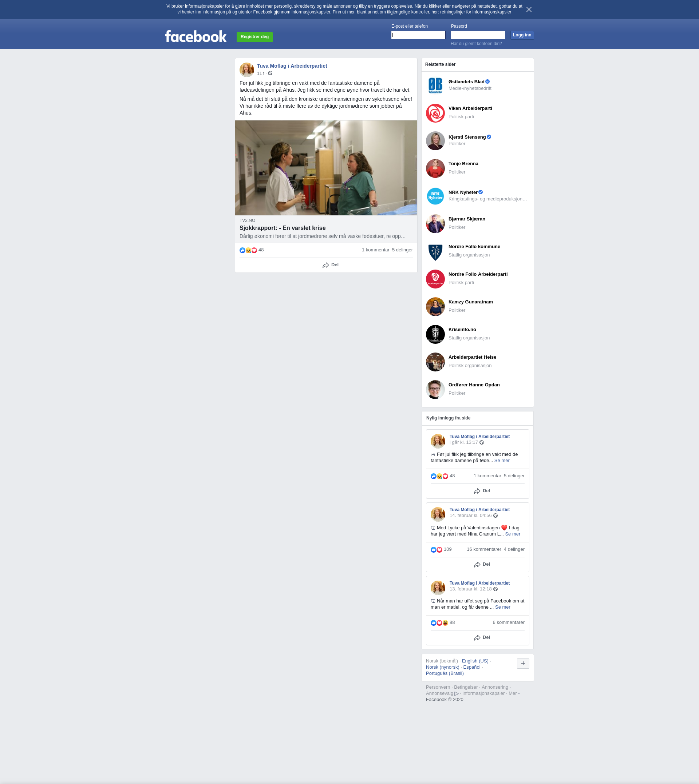The image size is (699, 784).
Task: Expand 'Se mer' on the Før jul post
Action: point(502,461)
